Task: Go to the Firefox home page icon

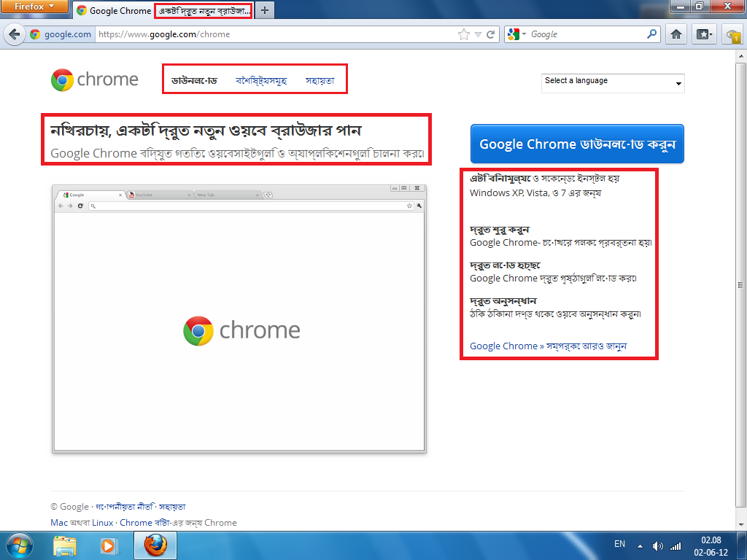Action: coord(676,34)
